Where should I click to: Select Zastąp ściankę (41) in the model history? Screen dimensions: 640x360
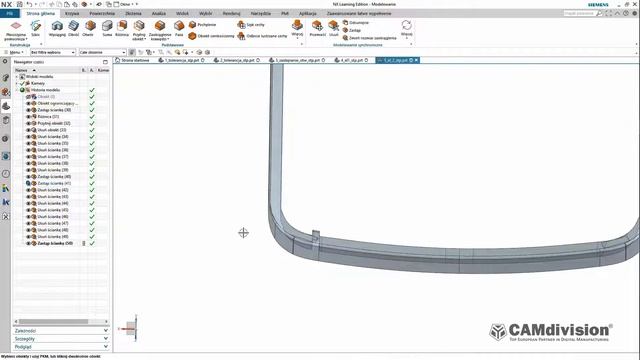click(54, 183)
